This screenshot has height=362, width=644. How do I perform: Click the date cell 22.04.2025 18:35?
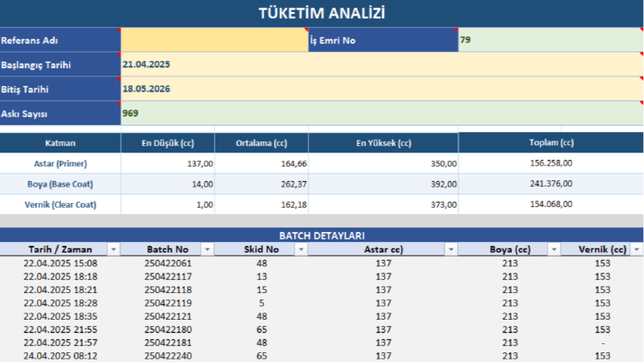pyautogui.click(x=60, y=316)
